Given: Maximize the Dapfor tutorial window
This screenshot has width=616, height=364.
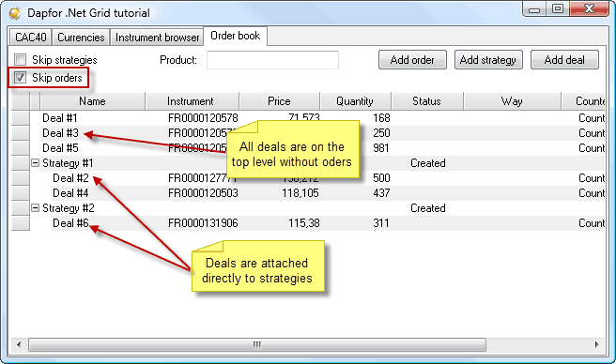Looking at the screenshot, I should [x=558, y=8].
